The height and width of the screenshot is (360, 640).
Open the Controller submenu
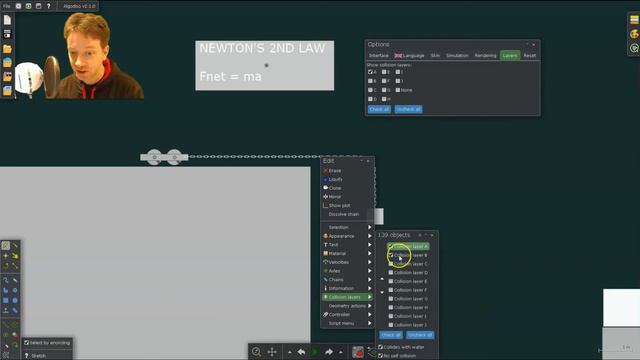click(347, 315)
